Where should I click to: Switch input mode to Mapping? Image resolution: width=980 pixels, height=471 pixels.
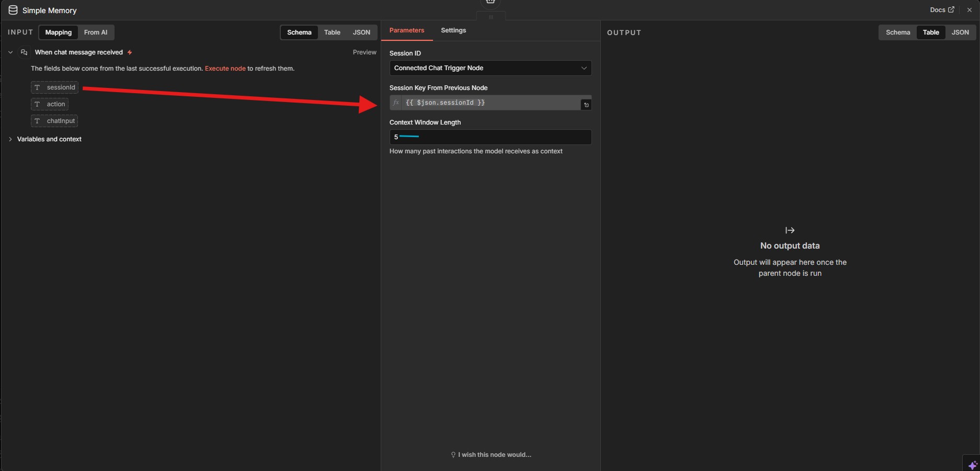point(59,32)
